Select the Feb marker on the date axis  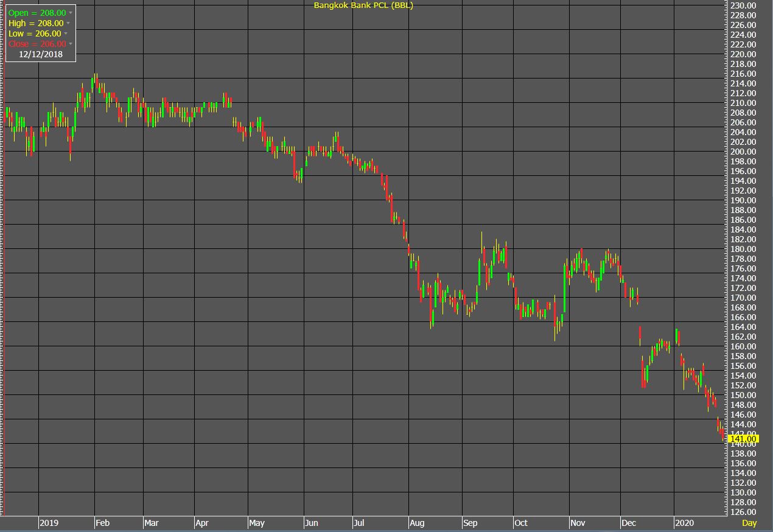[103, 523]
